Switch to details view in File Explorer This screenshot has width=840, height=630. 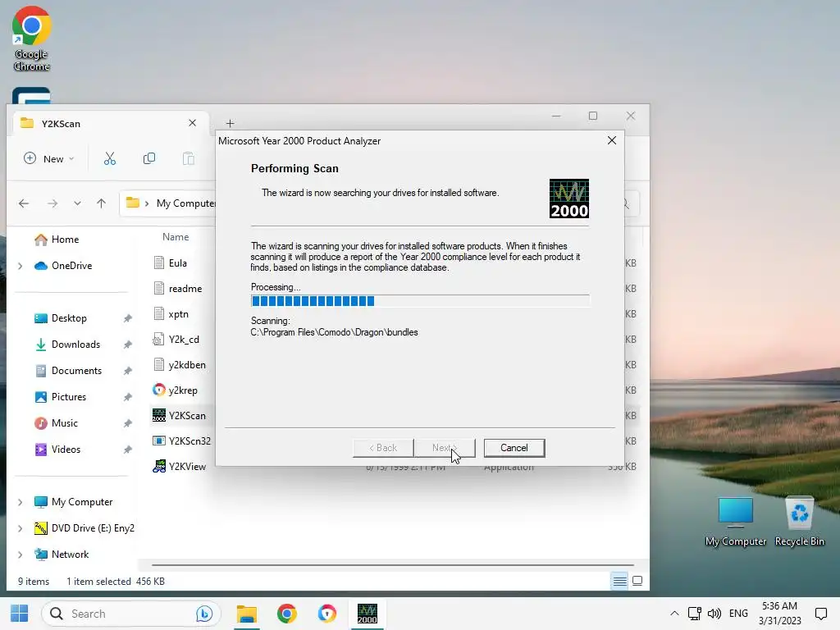click(x=620, y=581)
